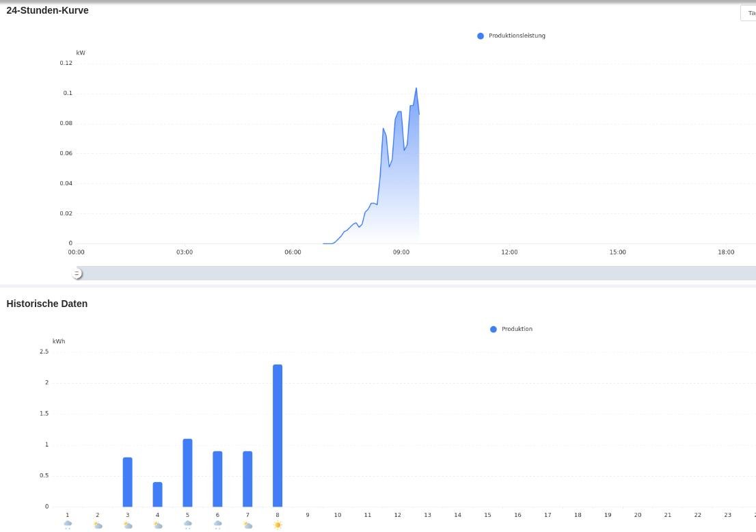The image size is (756, 532).
Task: Click the zoom slider handle below 24-hour chart
Action: point(77,274)
